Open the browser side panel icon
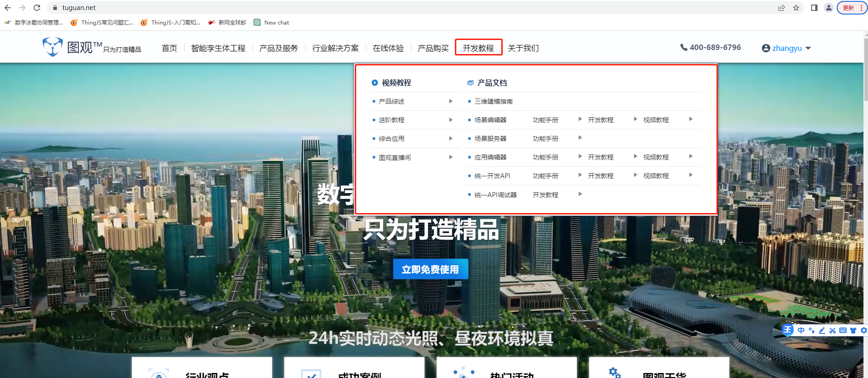The width and height of the screenshot is (868, 378). 814,8
